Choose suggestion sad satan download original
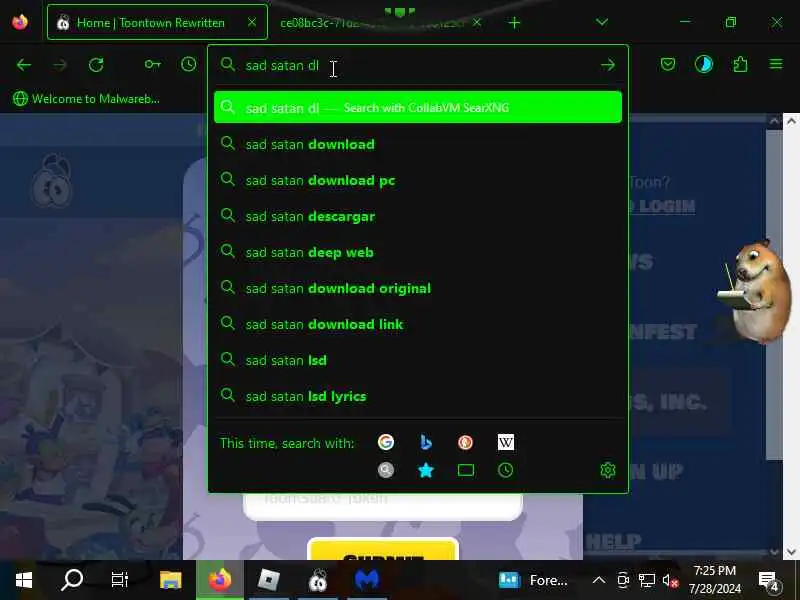The image size is (800, 600). pos(418,288)
